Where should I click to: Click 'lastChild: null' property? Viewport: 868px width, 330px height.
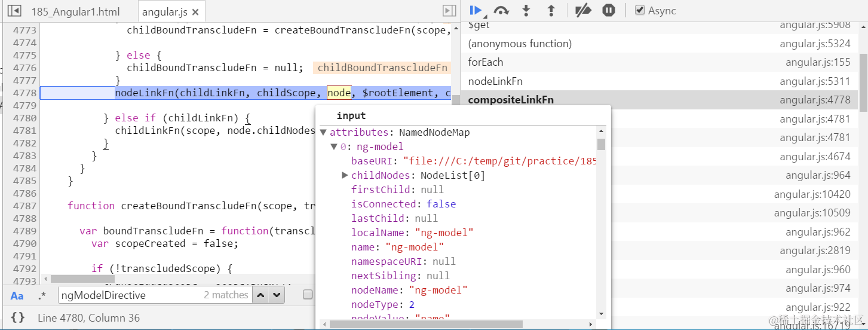click(x=394, y=218)
